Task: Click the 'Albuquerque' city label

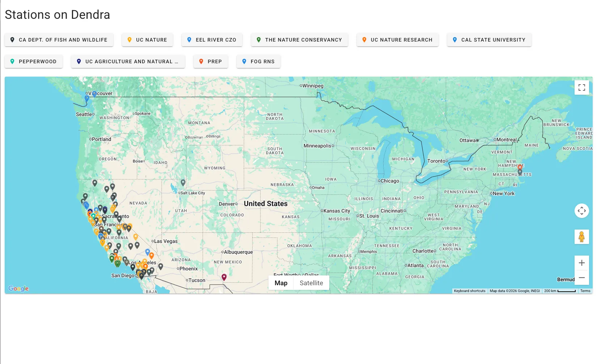Action: coord(238,252)
